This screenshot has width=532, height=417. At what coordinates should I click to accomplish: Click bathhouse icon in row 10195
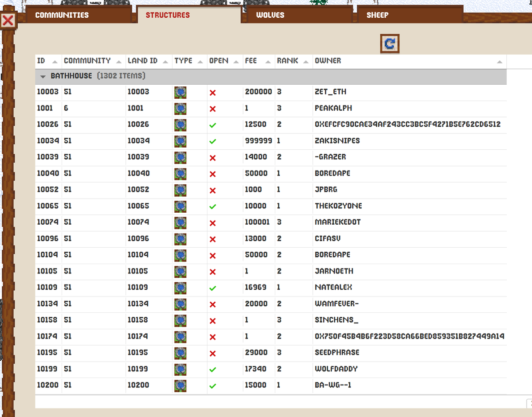pyautogui.click(x=180, y=353)
